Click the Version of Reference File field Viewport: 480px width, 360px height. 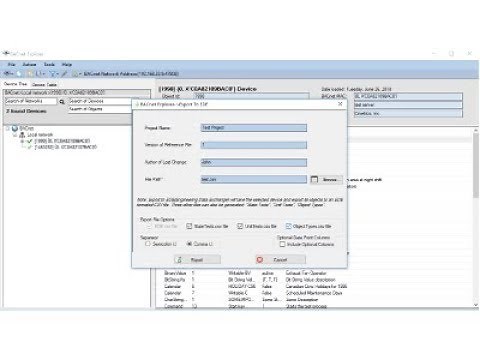tap(254, 145)
